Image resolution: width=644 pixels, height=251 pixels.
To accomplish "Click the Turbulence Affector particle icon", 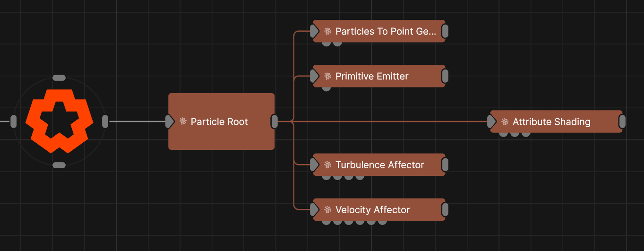I will (328, 165).
